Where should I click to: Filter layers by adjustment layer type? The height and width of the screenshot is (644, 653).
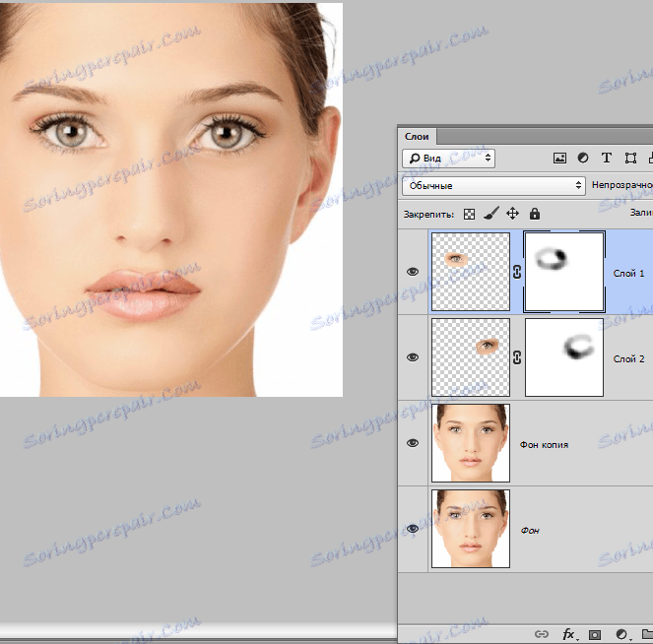[583, 158]
